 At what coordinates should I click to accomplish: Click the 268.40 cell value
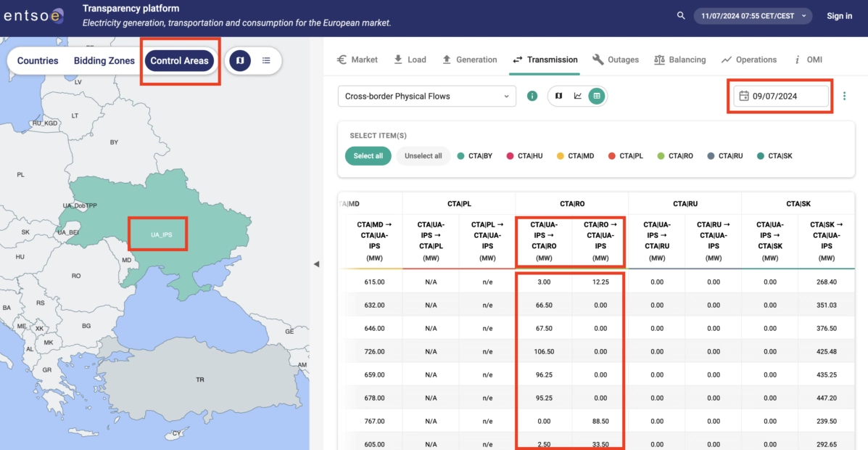pyautogui.click(x=826, y=282)
